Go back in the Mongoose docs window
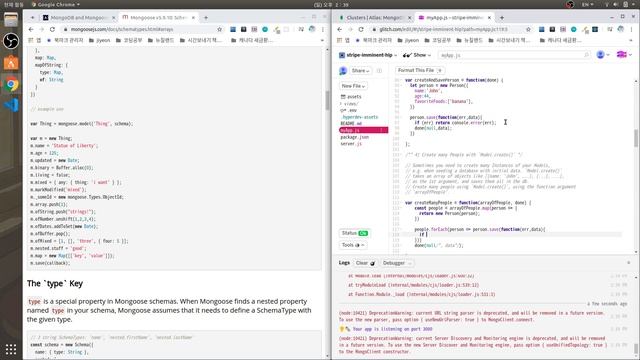Viewport: 640px width, 360px height. point(31,29)
